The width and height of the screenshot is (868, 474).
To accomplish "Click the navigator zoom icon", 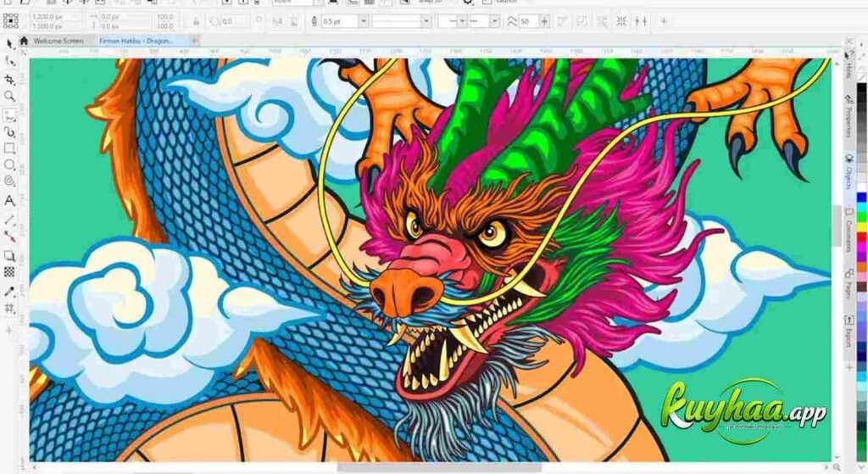I will point(837,467).
